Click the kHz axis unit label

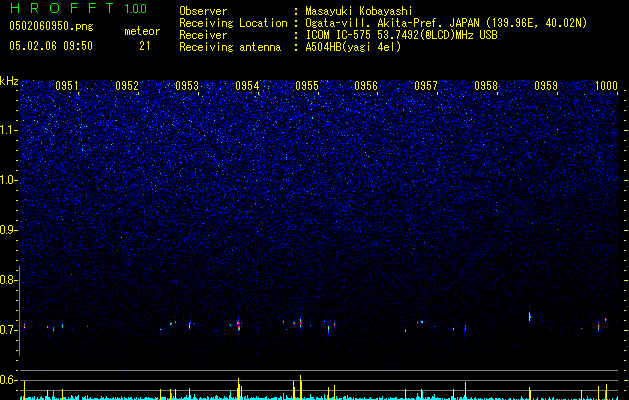(x=9, y=81)
